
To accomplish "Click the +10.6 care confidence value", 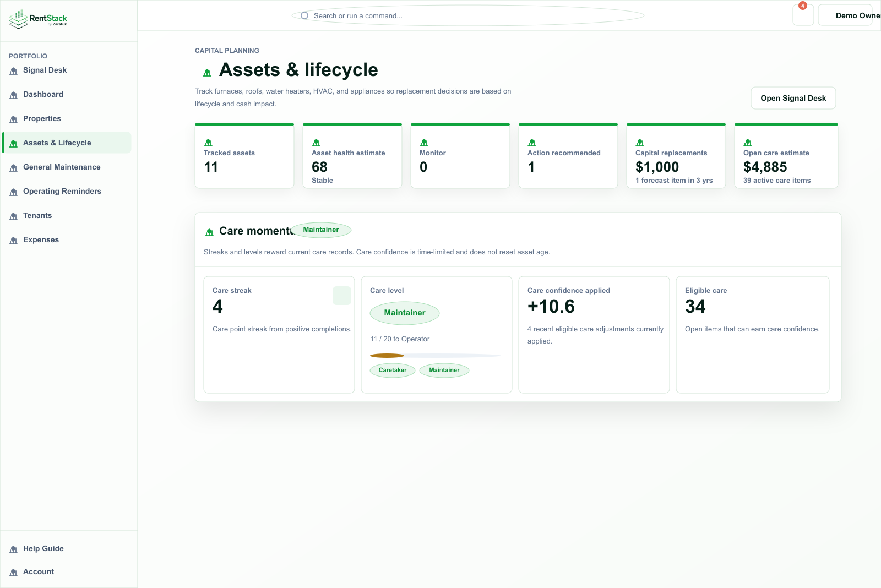I will click(x=551, y=306).
